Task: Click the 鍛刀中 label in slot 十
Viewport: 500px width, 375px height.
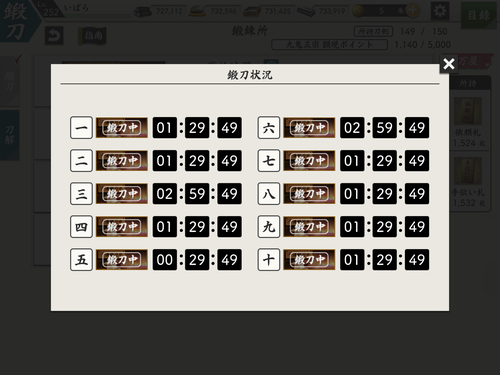Action: pyautogui.click(x=309, y=260)
